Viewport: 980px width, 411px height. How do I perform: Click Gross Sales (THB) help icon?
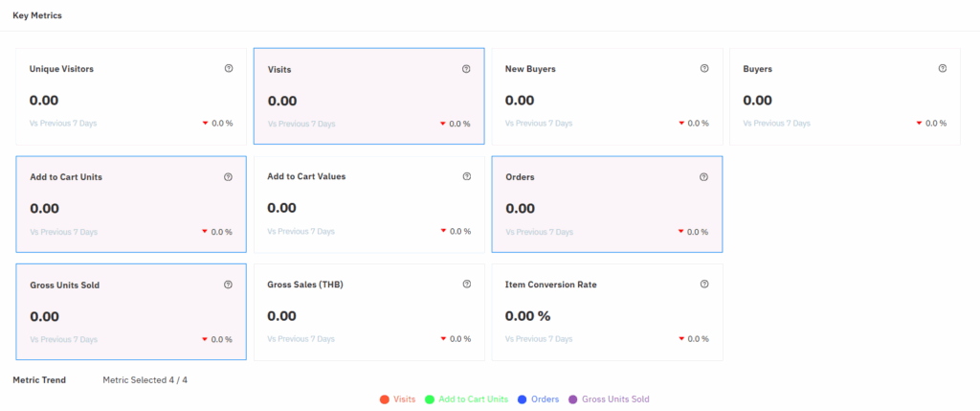[x=466, y=284]
